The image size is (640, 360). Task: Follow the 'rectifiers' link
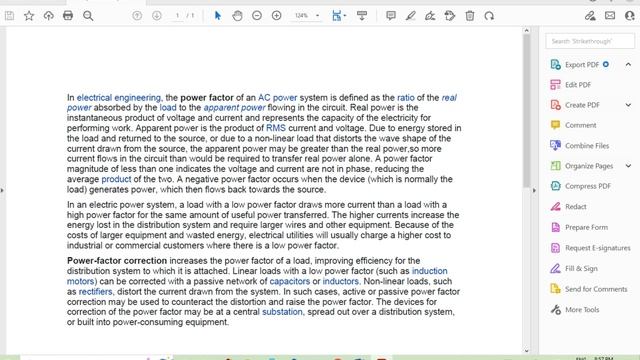coord(96,292)
